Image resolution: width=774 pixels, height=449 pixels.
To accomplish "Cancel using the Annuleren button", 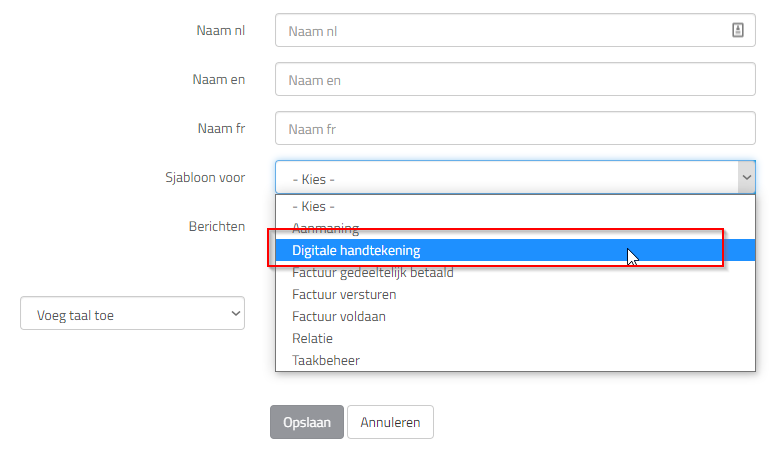I will [390, 422].
